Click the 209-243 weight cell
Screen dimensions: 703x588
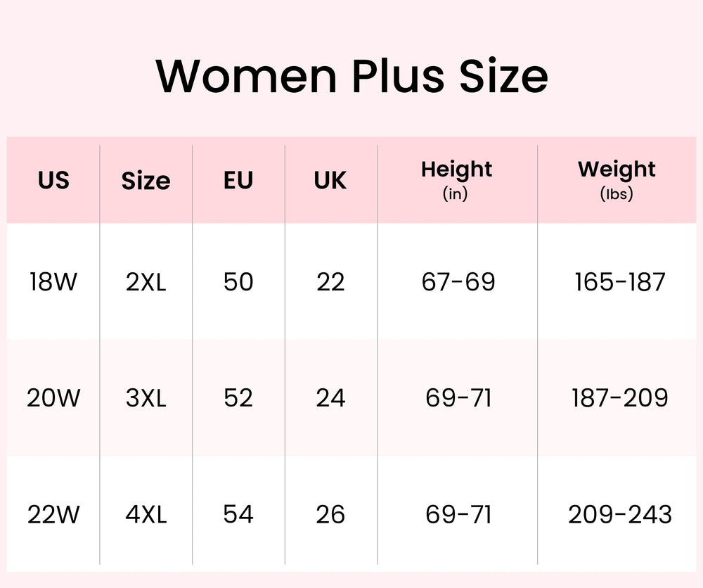[x=619, y=515]
